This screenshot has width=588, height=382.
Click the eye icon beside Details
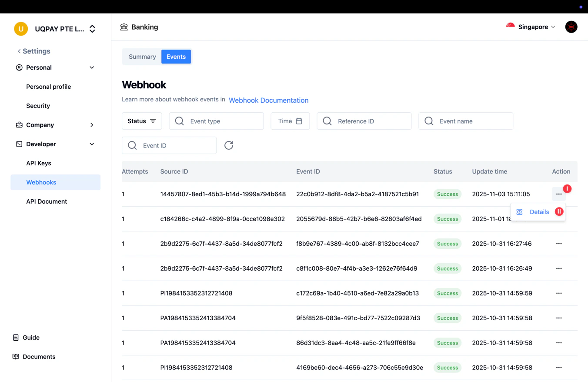pos(519,211)
